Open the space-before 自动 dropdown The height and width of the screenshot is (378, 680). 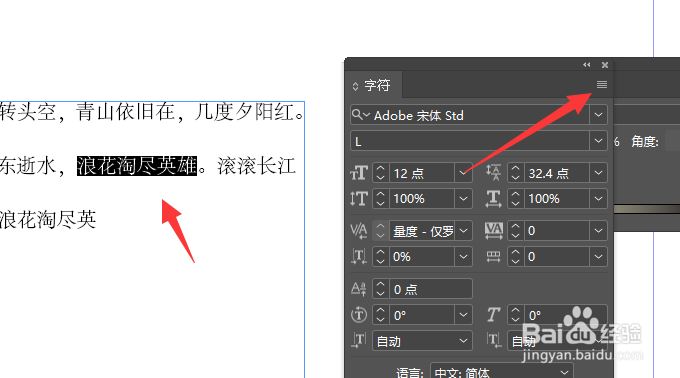point(422,341)
